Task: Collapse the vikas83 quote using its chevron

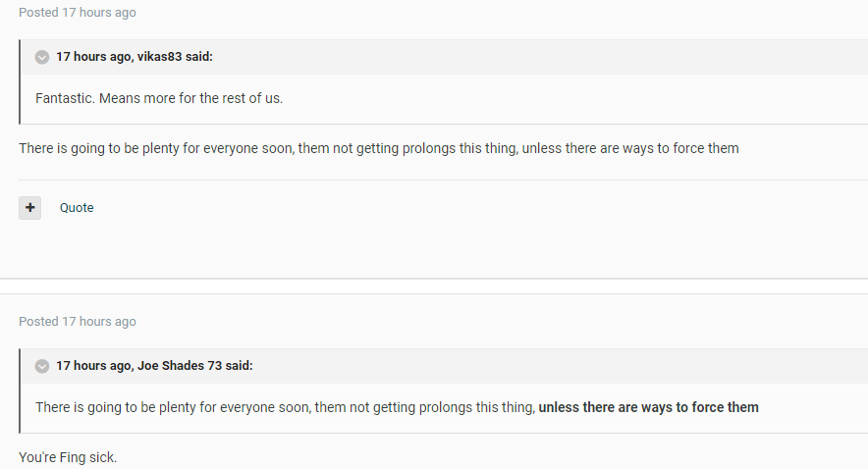Action: coord(42,57)
